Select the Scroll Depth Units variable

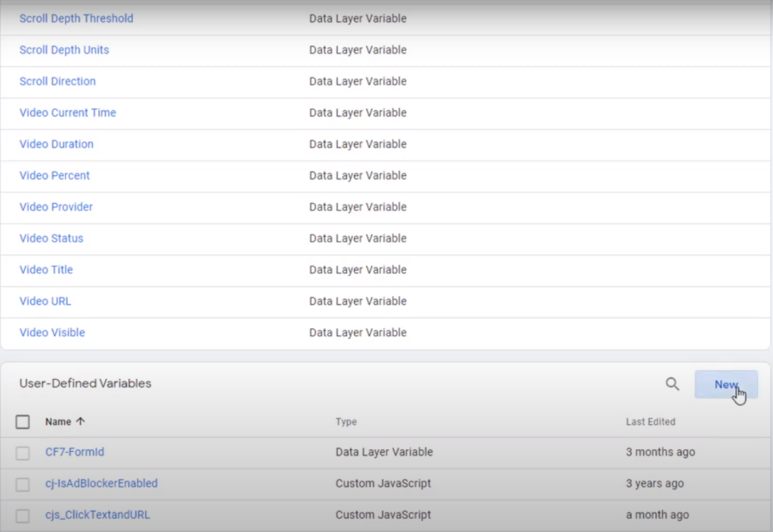coord(63,50)
